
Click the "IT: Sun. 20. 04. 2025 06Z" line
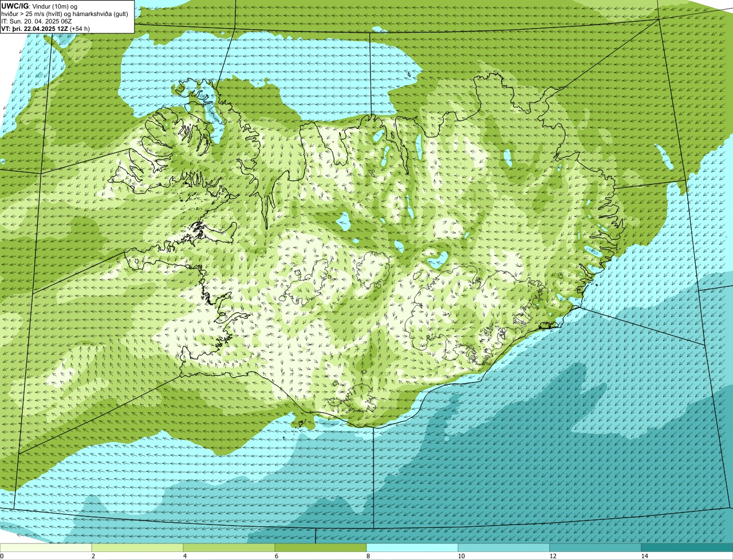point(36,21)
